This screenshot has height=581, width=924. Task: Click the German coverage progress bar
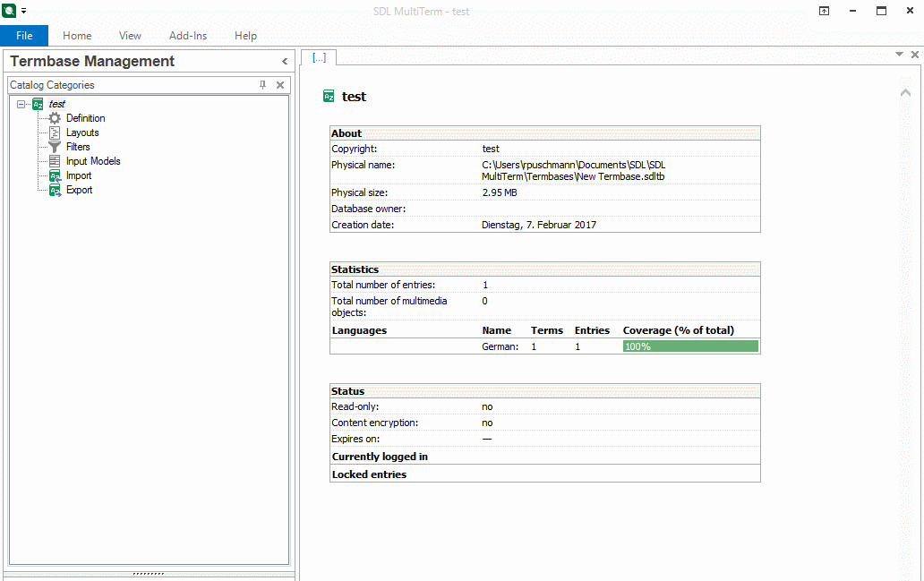click(x=689, y=346)
